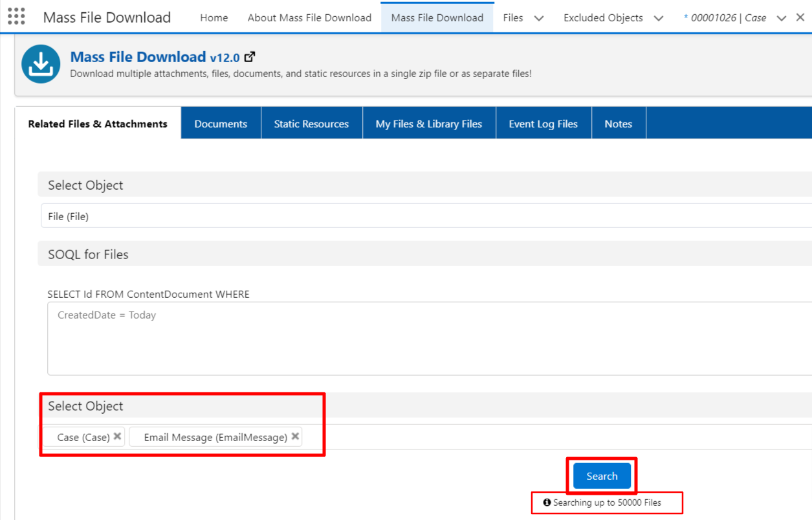Select the Mass File Download nav tab

tap(437, 17)
